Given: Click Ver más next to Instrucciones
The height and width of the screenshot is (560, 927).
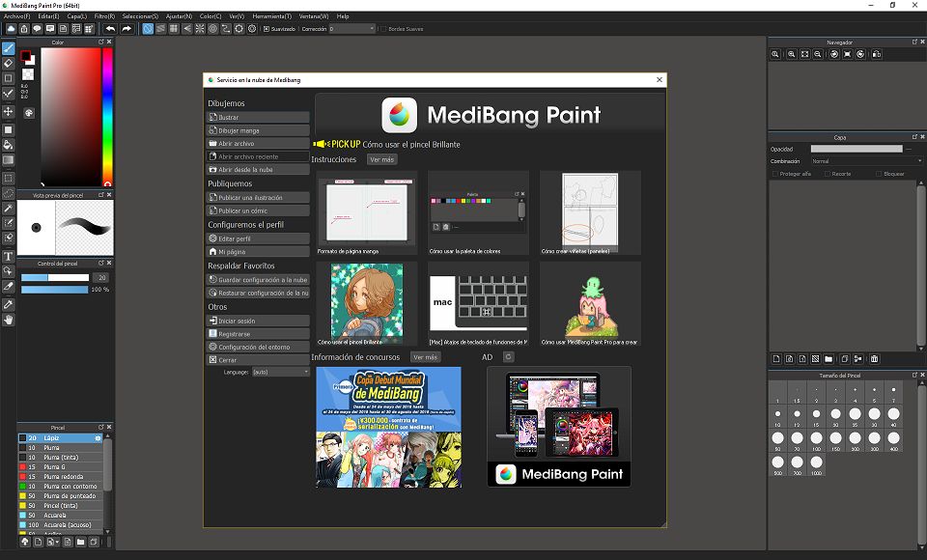Looking at the screenshot, I should (x=381, y=159).
